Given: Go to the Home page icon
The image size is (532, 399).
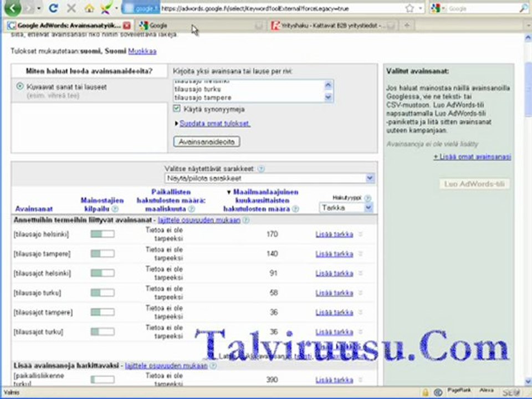Looking at the screenshot, I should [x=89, y=8].
